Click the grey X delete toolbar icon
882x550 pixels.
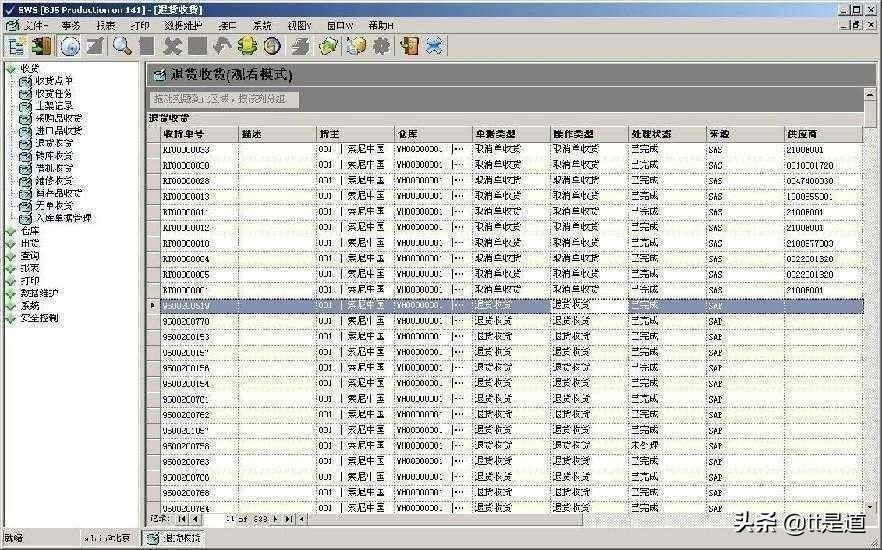172,46
